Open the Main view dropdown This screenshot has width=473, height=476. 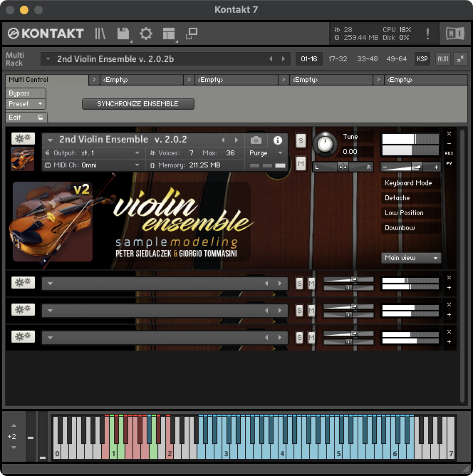coord(411,258)
